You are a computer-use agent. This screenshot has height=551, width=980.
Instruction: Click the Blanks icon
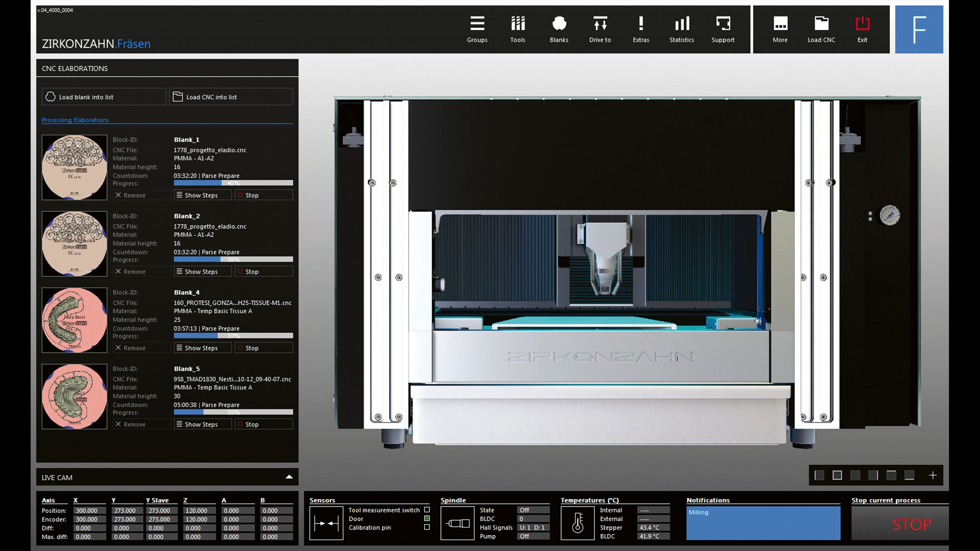(559, 24)
